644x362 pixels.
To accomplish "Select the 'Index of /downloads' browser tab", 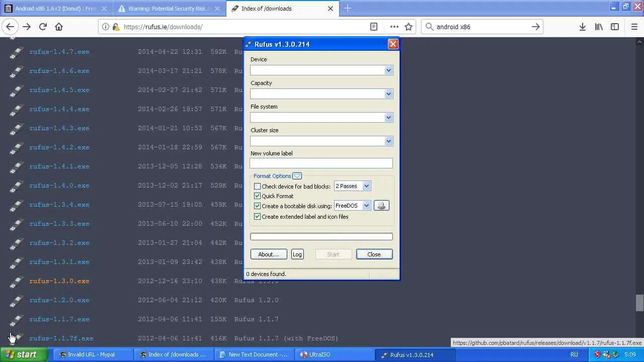I will pyautogui.click(x=282, y=9).
